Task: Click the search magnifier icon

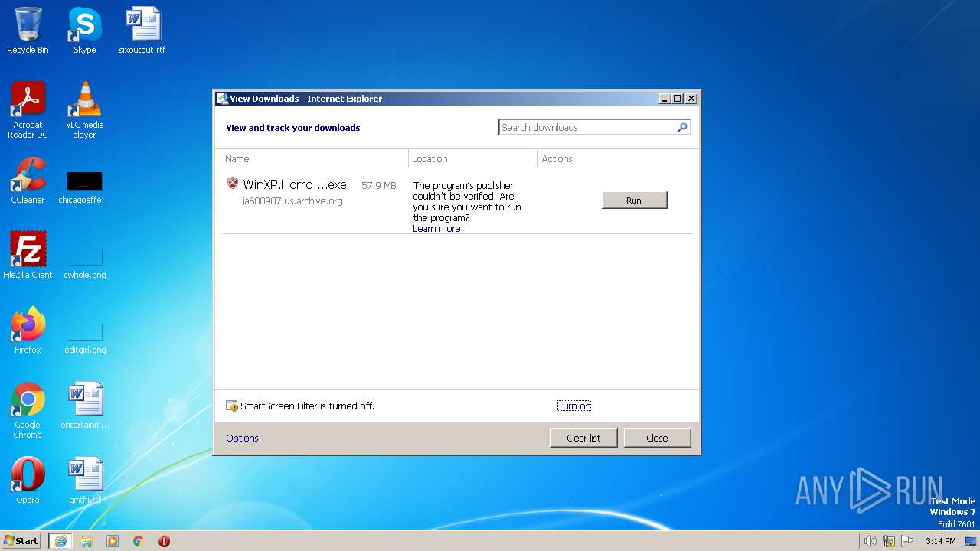Action: 682,127
